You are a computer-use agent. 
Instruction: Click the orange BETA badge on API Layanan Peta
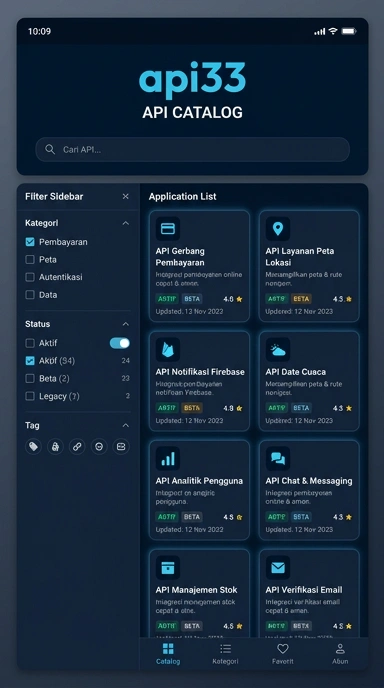click(x=301, y=299)
